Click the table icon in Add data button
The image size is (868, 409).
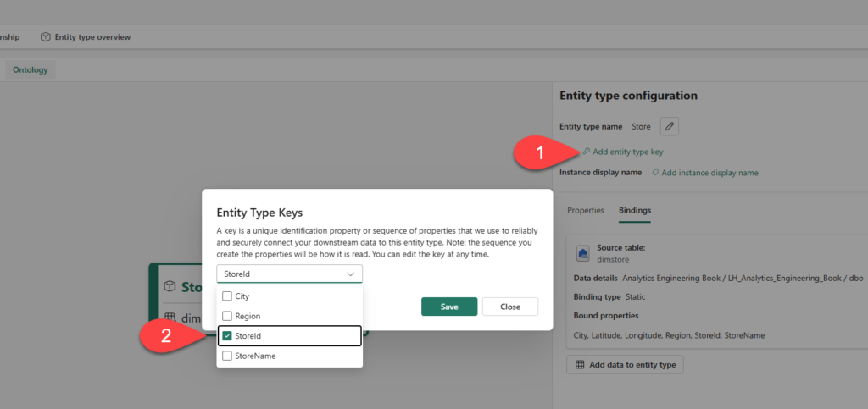tap(580, 365)
